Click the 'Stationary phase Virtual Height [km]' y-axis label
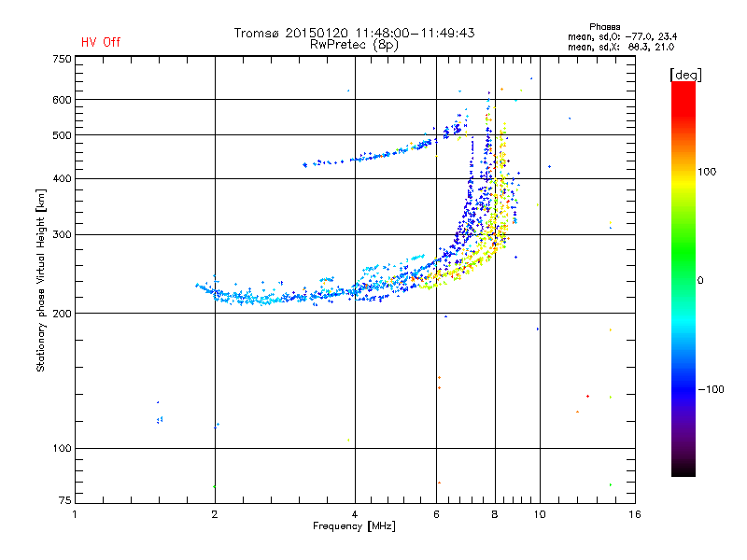The width and height of the screenshot is (747, 560). tap(41, 280)
